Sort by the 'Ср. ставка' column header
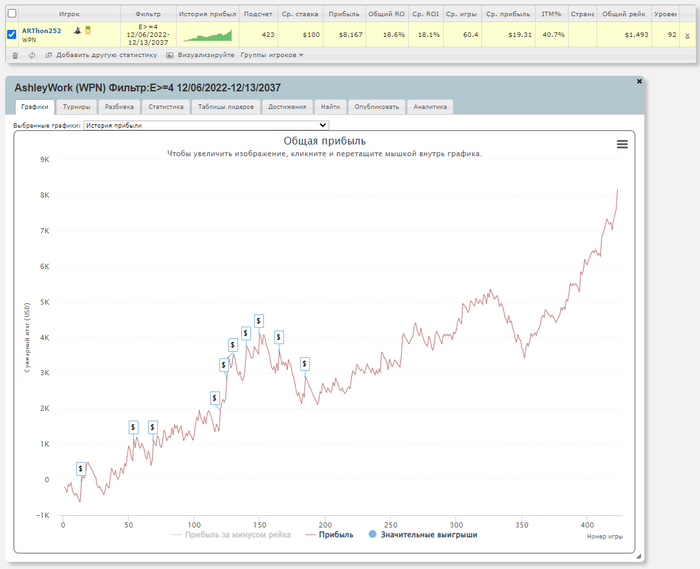The width and height of the screenshot is (700, 569). point(300,14)
